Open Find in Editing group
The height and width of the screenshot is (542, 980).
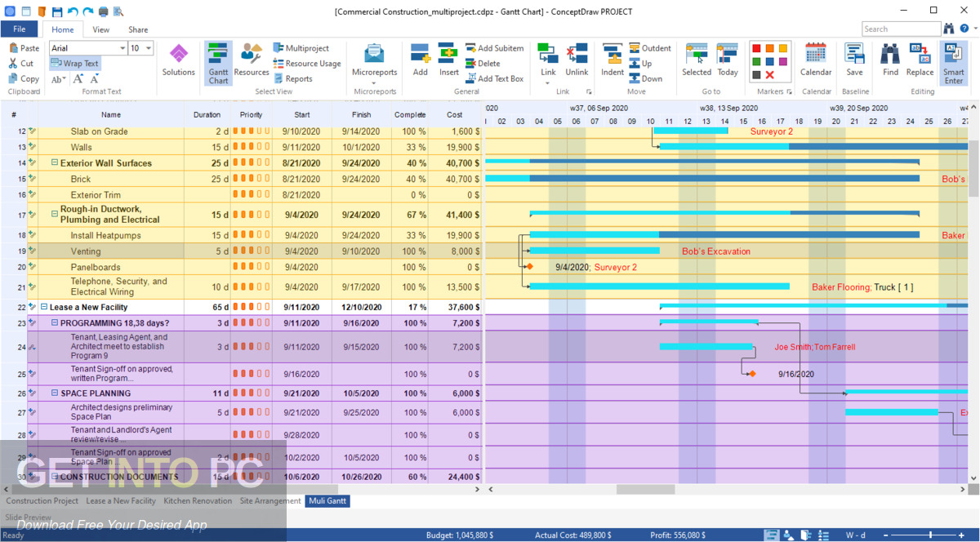tap(890, 61)
